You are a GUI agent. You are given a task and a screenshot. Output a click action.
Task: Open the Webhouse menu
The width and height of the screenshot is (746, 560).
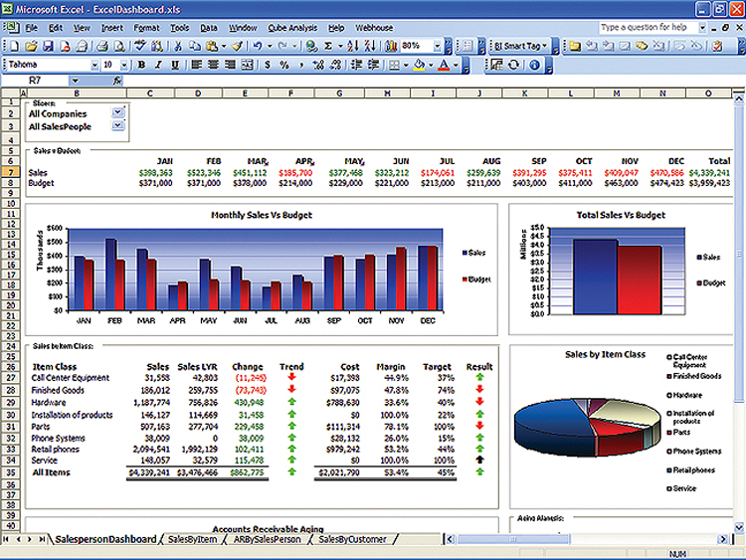point(374,28)
